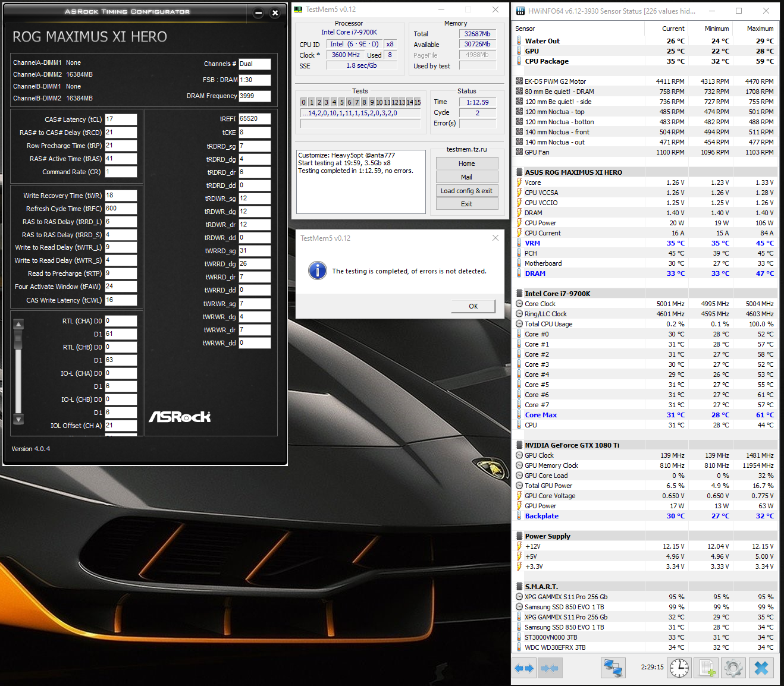784x686 pixels.
Task: Click the Power Supply group header icon
Action: [519, 536]
